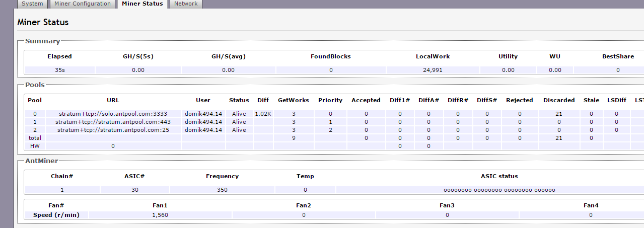The height and width of the screenshot is (228, 644).
Task: Click the Speed (r/min) row label
Action: tap(56, 215)
